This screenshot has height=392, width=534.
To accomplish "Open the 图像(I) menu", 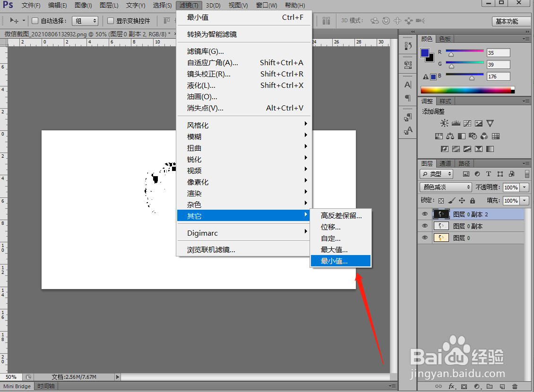I will click(x=83, y=5).
